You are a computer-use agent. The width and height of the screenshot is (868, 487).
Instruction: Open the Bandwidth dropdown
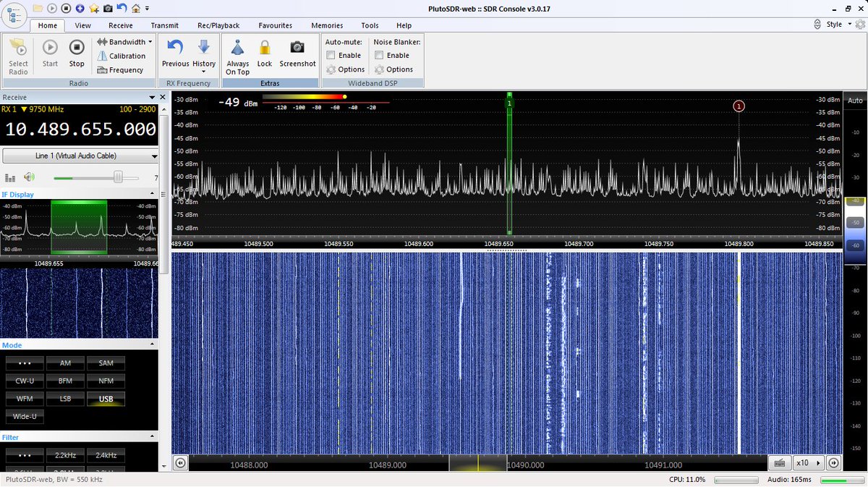[x=123, y=42]
